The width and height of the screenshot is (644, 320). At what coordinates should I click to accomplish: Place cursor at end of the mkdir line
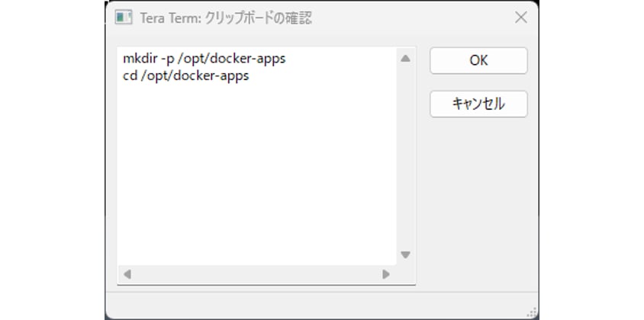pos(287,59)
